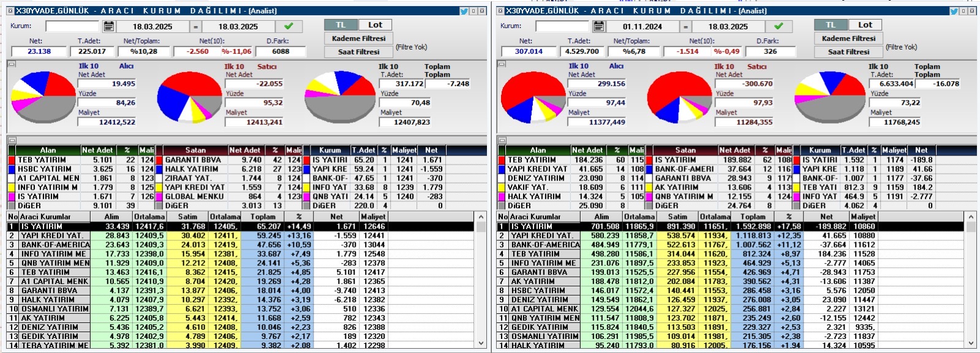Image resolution: width=980 pixels, height=353 pixels.
Task: Confirm dates with green checkmark in left window
Action: tap(288, 26)
